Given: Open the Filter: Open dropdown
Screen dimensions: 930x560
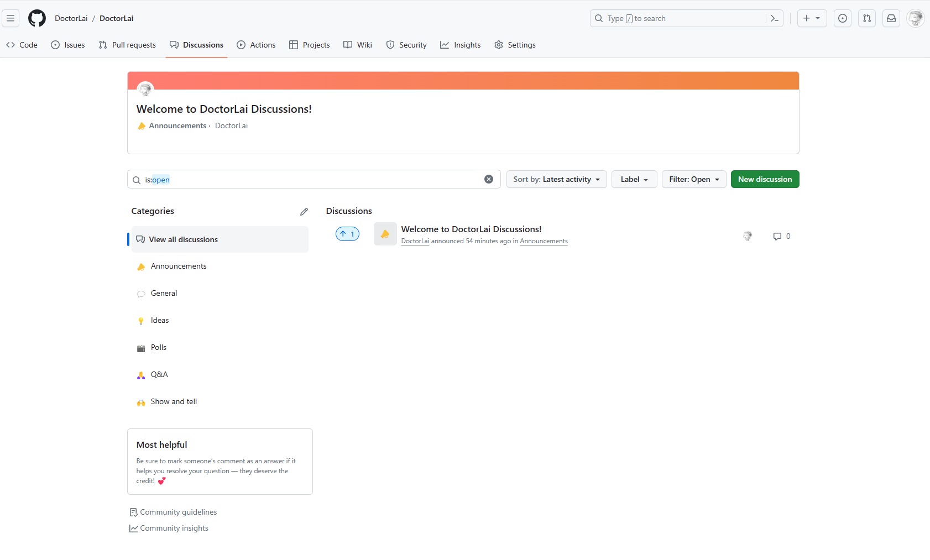Looking at the screenshot, I should pos(694,179).
